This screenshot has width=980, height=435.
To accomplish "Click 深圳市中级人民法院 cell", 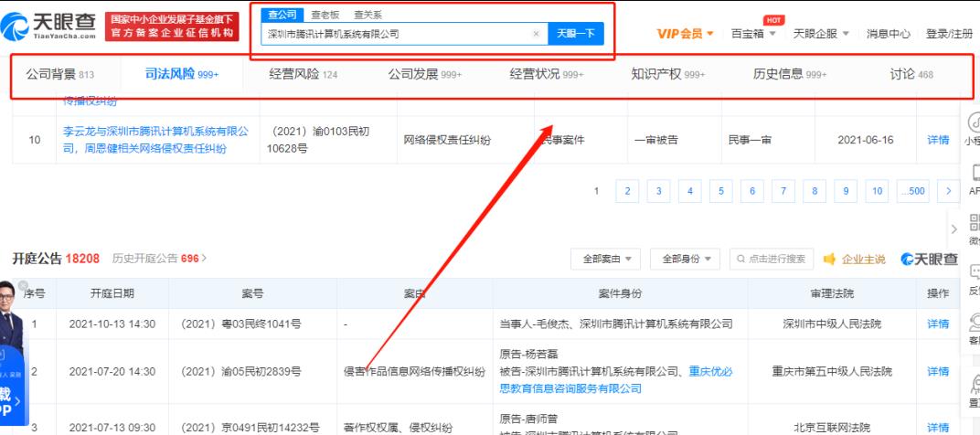I will coord(834,324).
